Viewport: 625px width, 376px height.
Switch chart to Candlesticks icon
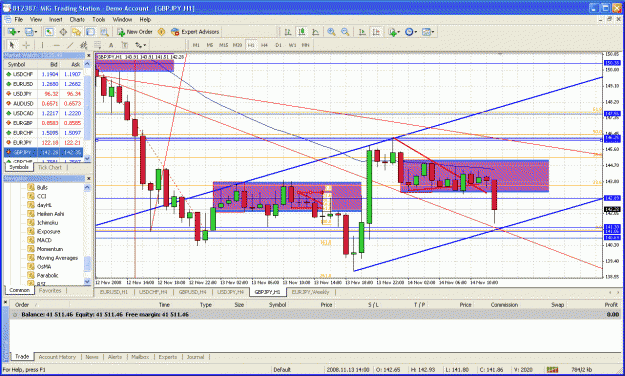click(x=302, y=31)
